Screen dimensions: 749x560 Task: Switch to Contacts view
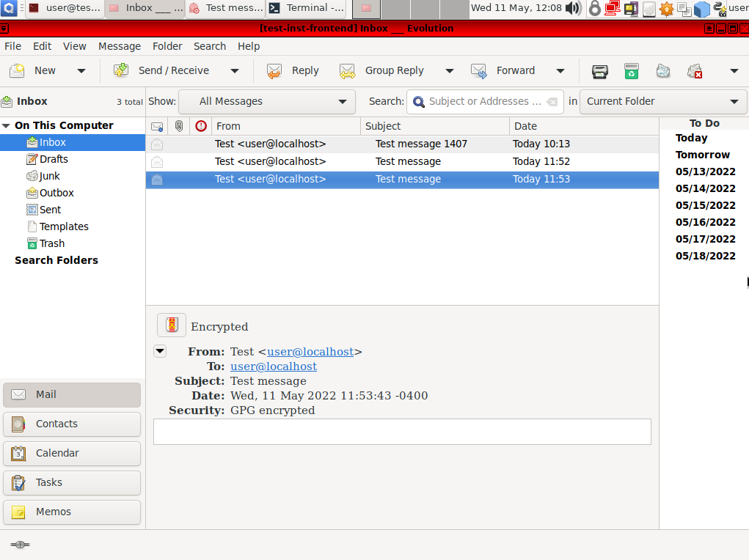click(72, 424)
